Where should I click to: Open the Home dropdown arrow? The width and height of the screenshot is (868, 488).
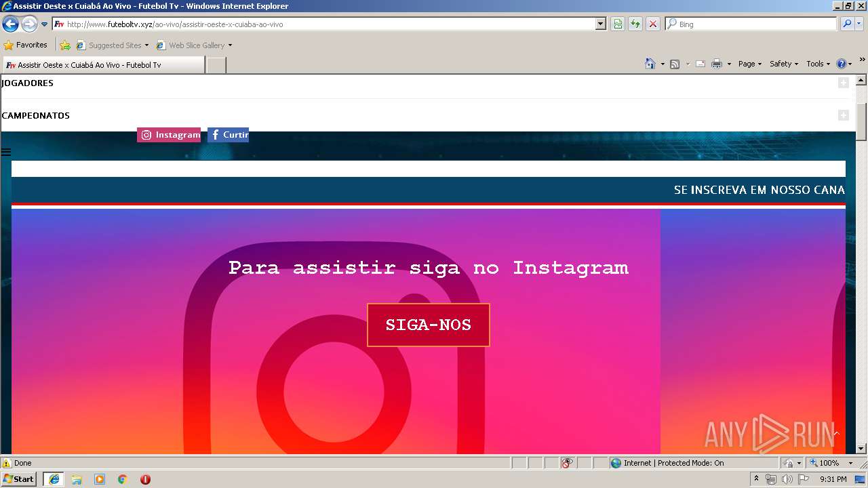(663, 64)
